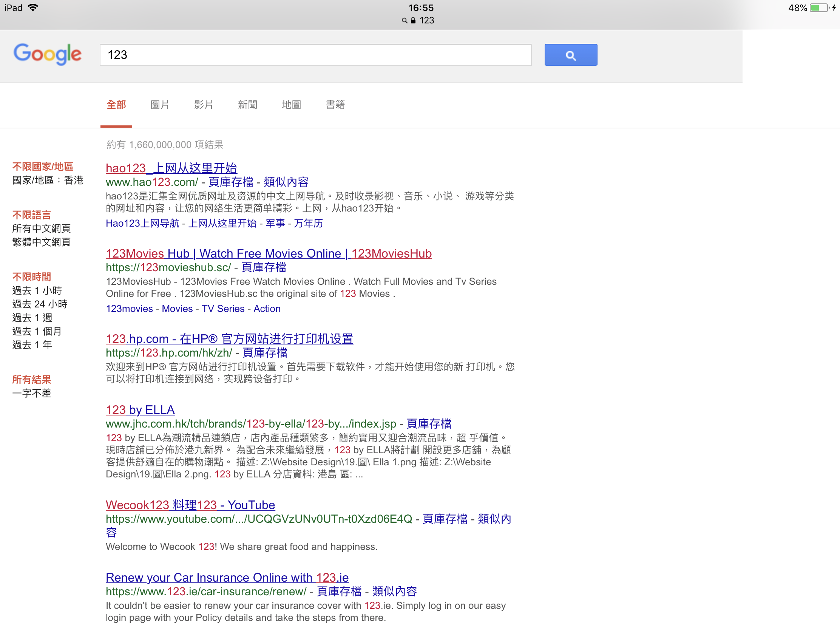Screen dimensions: 840x630
Task: Open the Hao123上网导航 sitelink
Action: tap(142, 224)
